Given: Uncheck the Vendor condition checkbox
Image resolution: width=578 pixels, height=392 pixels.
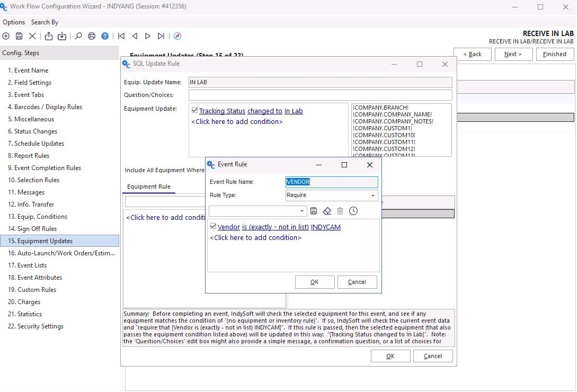Looking at the screenshot, I should (x=213, y=226).
